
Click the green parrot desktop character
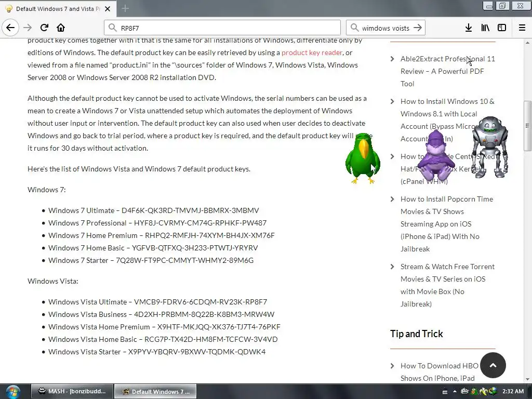[363, 158]
